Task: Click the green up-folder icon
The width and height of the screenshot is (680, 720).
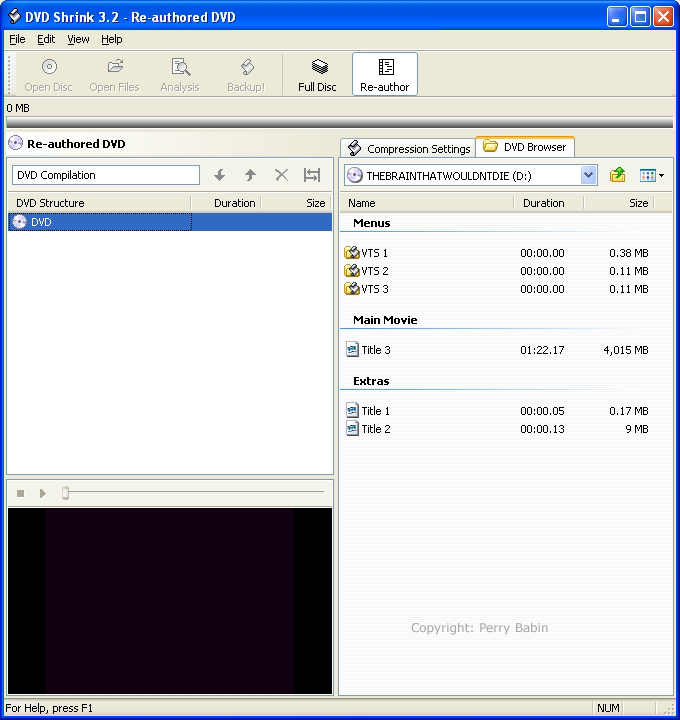Action: pyautogui.click(x=618, y=175)
